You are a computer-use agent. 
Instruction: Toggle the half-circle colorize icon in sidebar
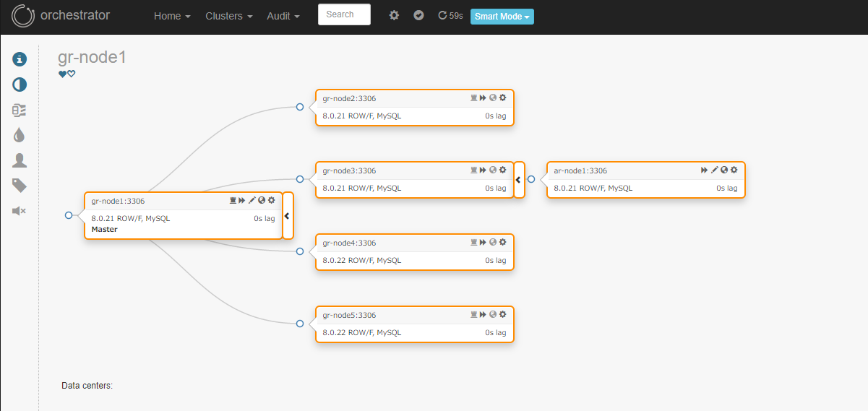(x=20, y=85)
